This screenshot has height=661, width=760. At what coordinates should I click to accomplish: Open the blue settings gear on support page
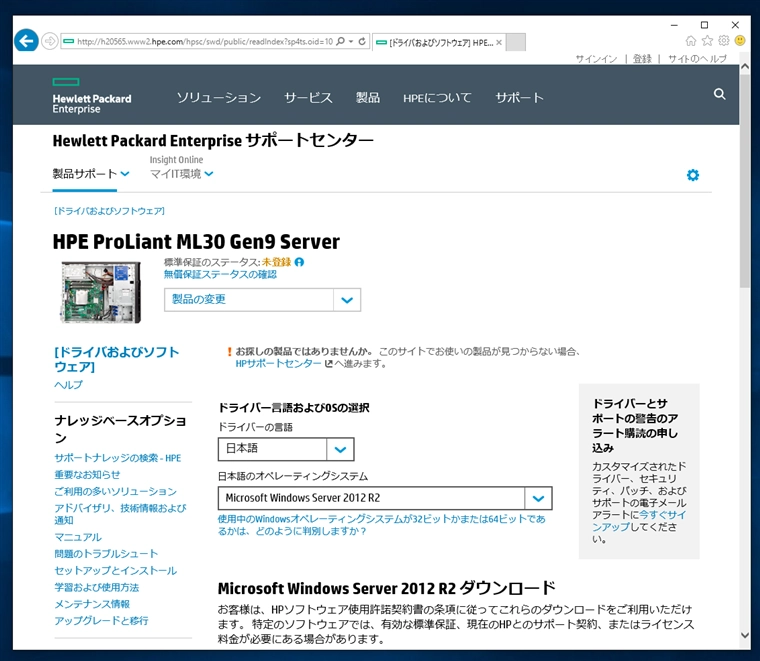(x=693, y=175)
